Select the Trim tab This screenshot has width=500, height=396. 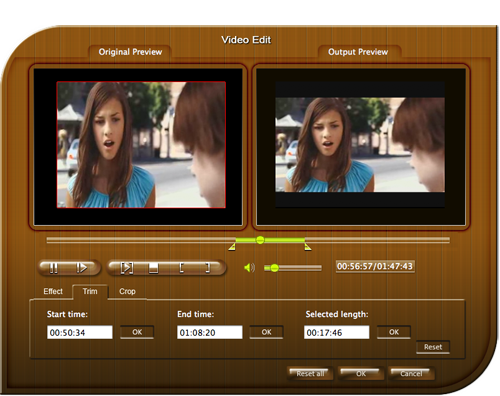click(90, 291)
